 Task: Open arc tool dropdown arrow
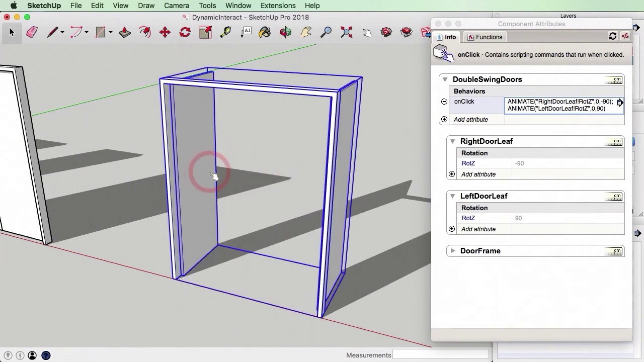[87, 33]
